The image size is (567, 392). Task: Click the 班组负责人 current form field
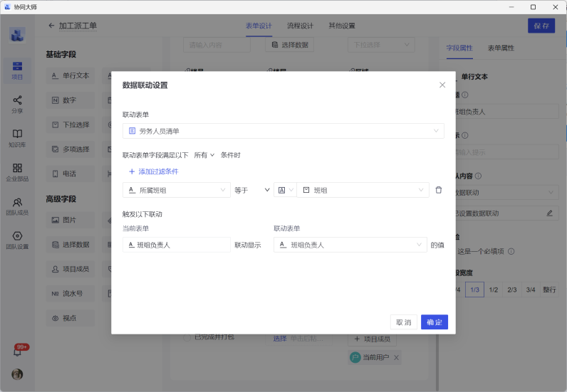click(x=176, y=245)
